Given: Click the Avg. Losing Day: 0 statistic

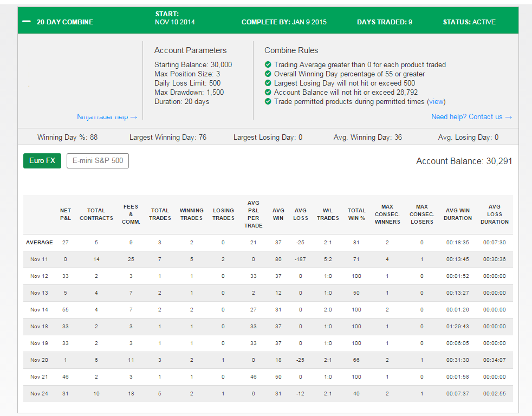Looking at the screenshot, I should (468, 137).
